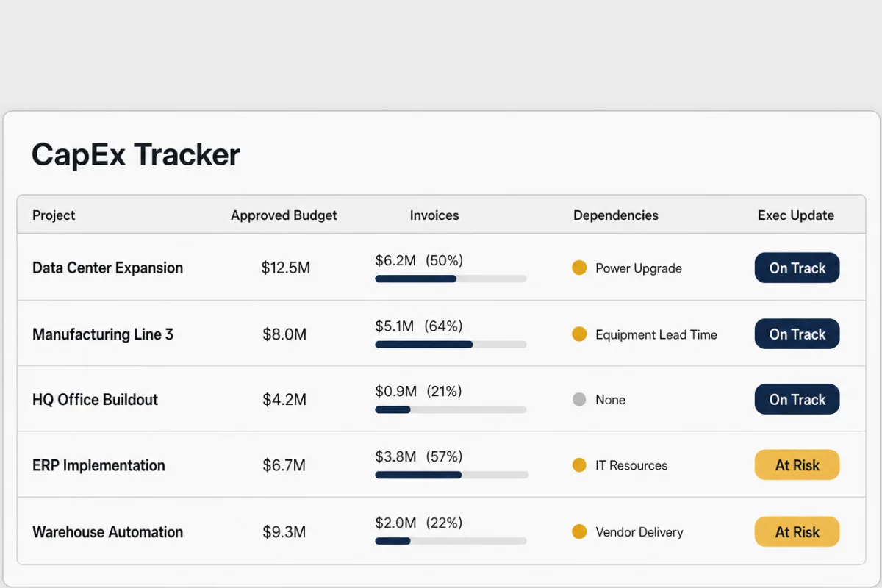This screenshot has height=588, width=882.
Task: Click the Equipment Lead Time amber dot
Action: tap(579, 334)
